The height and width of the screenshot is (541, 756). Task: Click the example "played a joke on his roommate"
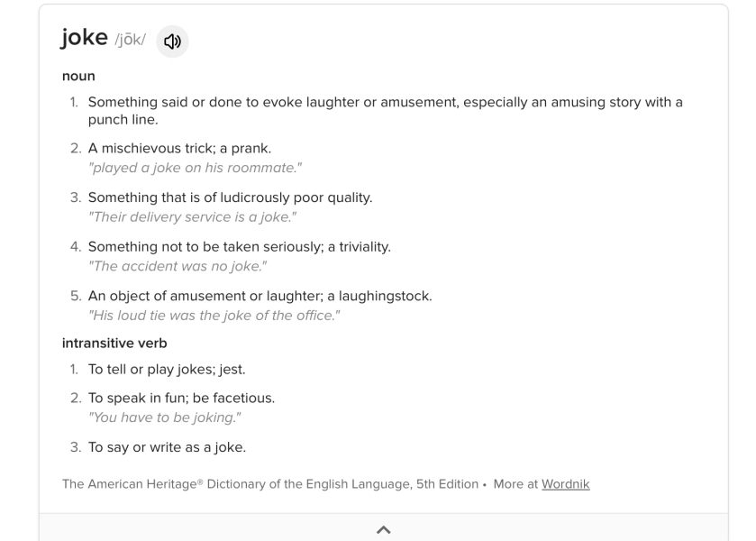(195, 168)
